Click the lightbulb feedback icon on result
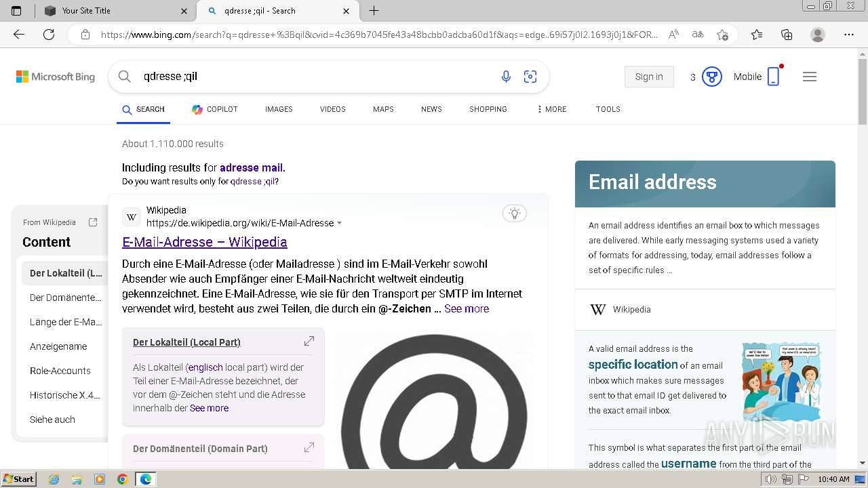 pos(515,213)
